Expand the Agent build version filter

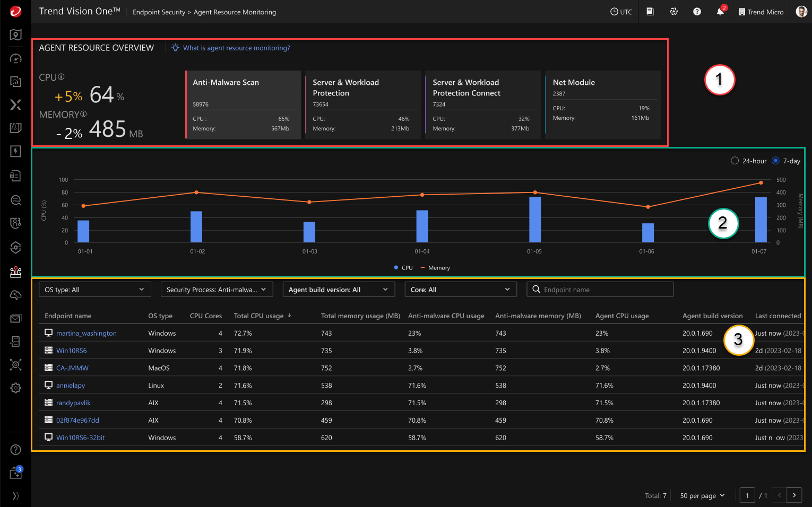click(339, 289)
